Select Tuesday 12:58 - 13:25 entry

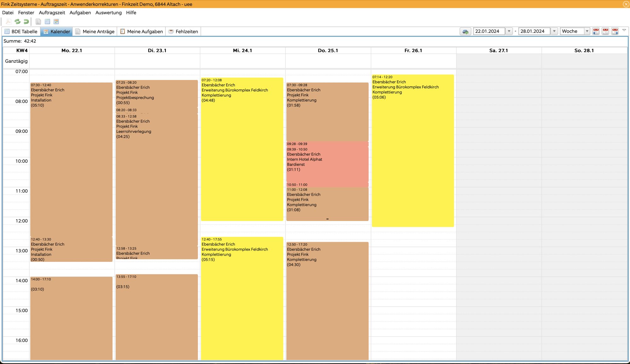157,253
